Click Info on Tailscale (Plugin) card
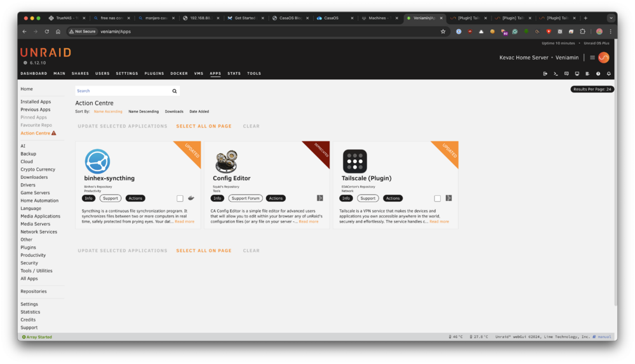635x364 pixels. pos(346,198)
